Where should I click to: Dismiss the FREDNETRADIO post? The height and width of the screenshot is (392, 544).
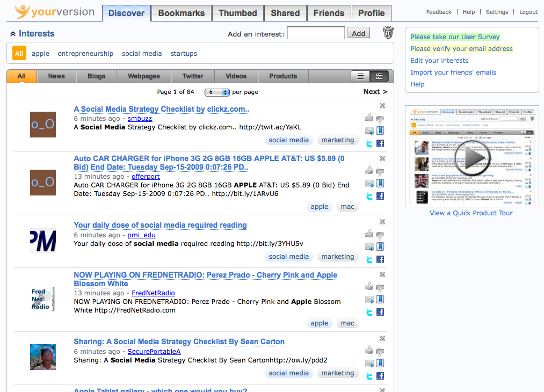pyautogui.click(x=382, y=274)
